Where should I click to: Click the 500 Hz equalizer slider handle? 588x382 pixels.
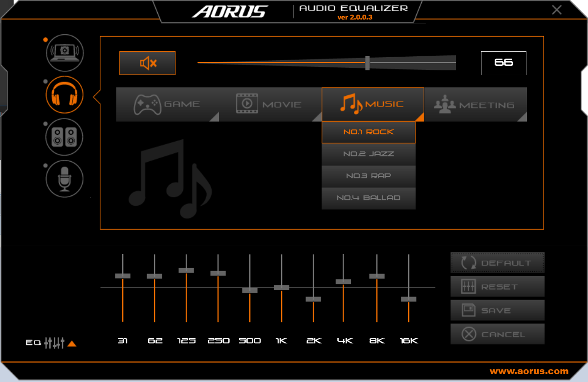[250, 291]
